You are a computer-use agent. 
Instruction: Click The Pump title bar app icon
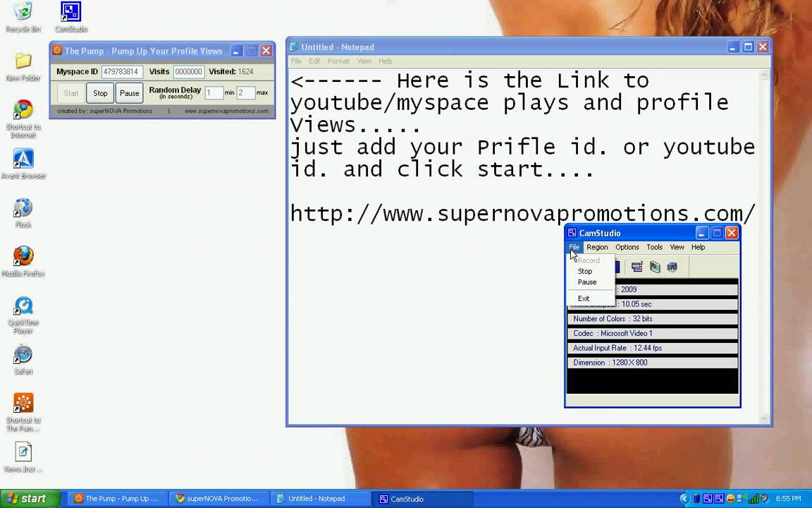pos(57,50)
